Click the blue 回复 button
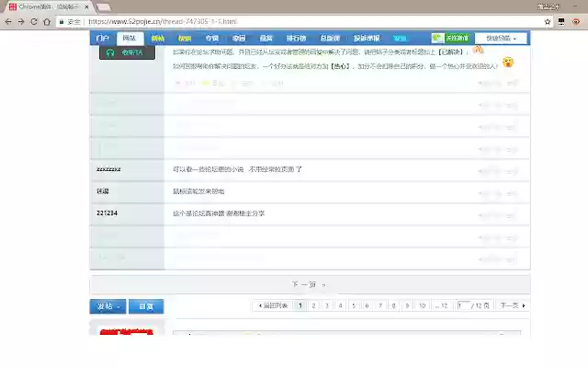Image resolution: width=588 pixels, height=368 pixels. pos(146,306)
